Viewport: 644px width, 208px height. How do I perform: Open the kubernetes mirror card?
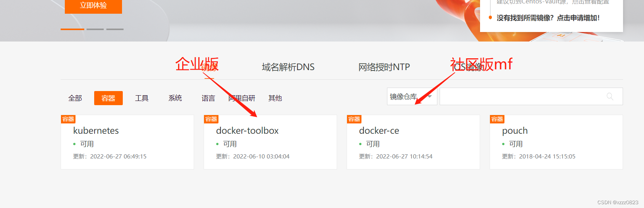pos(127,142)
